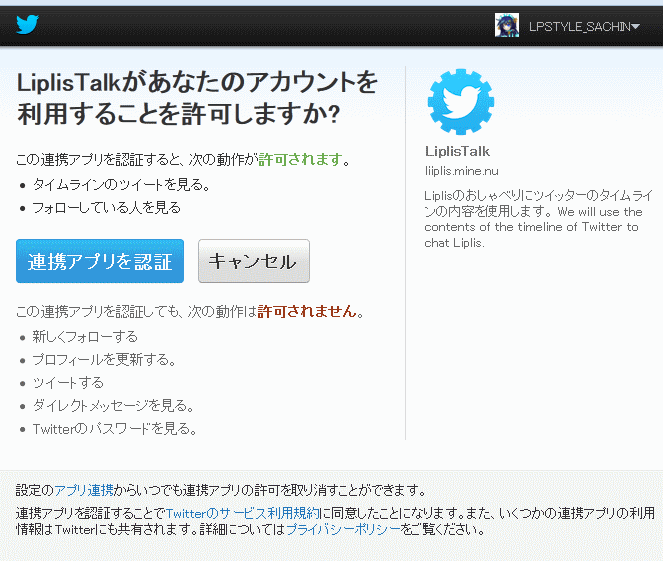Click the タイムラインのツイートを見る list item
The height and width of the screenshot is (561, 663).
pos(121,184)
